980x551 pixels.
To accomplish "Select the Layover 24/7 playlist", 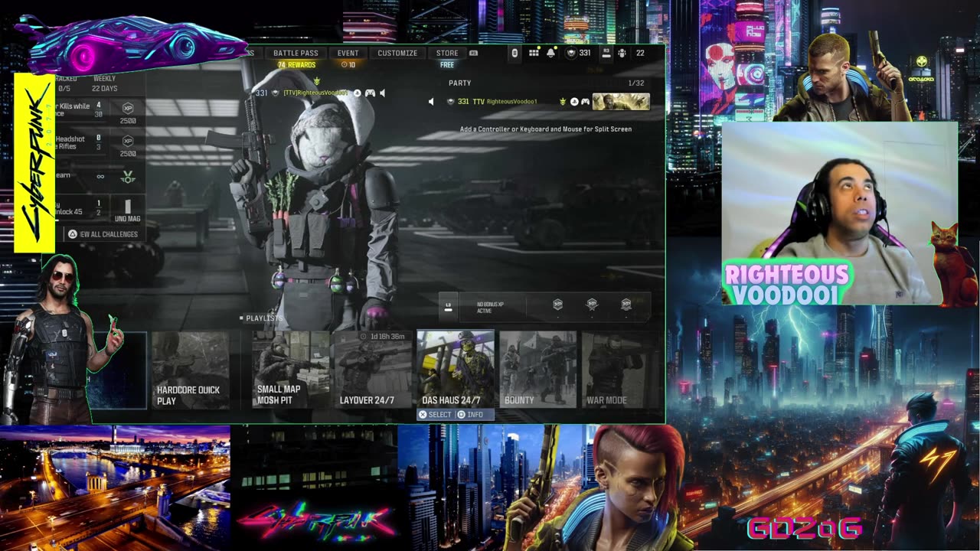I will (x=373, y=370).
